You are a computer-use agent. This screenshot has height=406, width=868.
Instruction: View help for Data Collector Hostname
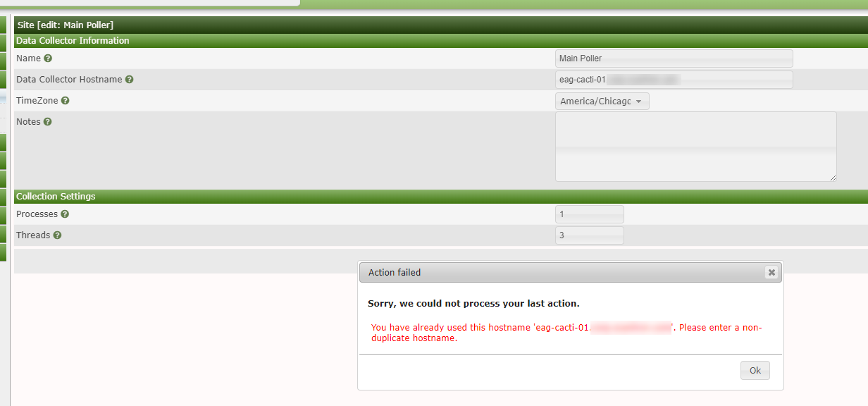pyautogui.click(x=129, y=79)
